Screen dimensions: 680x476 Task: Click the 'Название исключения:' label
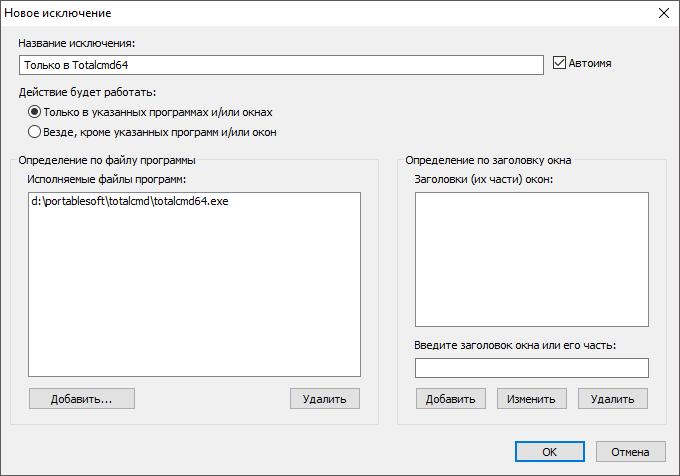[x=77, y=43]
